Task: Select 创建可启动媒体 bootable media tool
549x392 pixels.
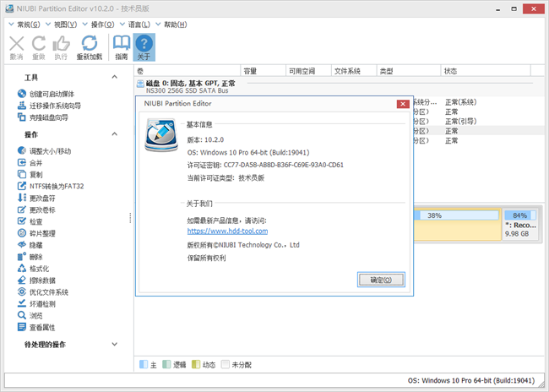Action: [x=46, y=94]
